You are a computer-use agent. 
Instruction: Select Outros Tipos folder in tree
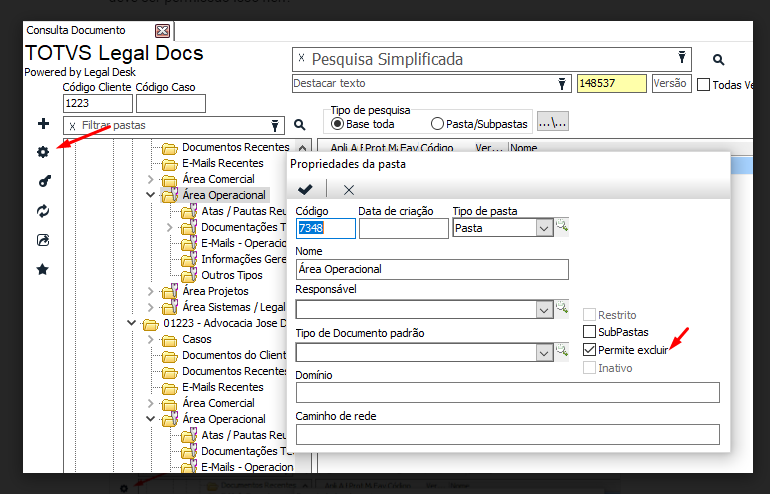(x=232, y=275)
